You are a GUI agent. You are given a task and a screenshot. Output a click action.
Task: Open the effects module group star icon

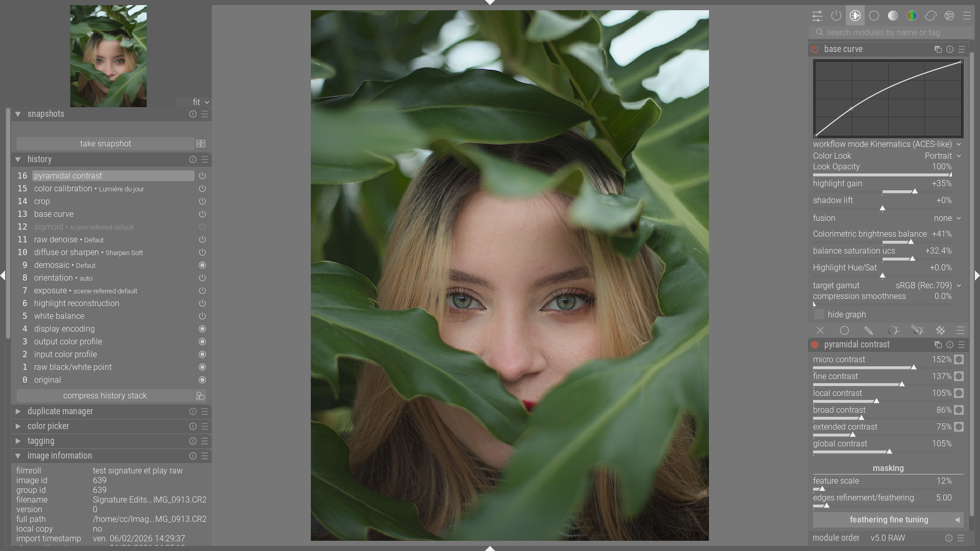(x=949, y=16)
